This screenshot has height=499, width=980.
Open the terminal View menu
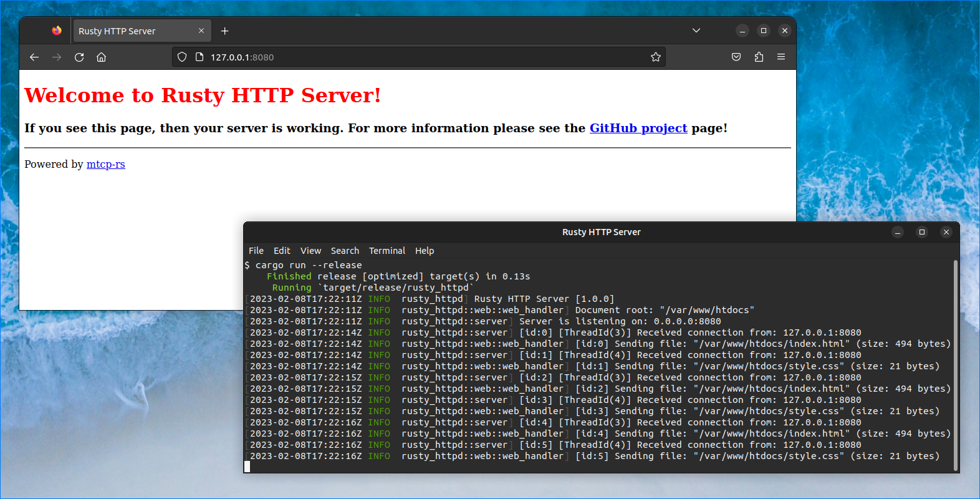310,251
